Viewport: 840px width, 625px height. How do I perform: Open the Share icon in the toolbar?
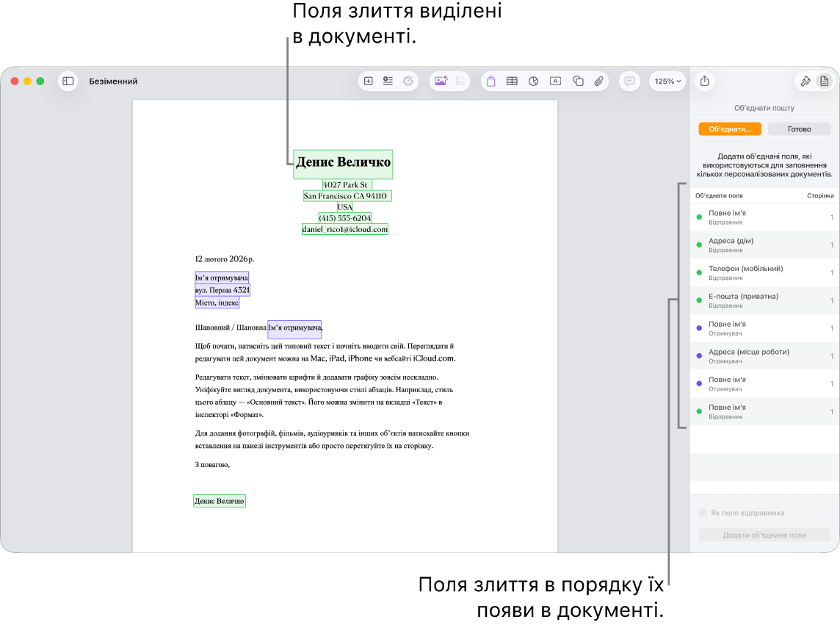pyautogui.click(x=704, y=81)
